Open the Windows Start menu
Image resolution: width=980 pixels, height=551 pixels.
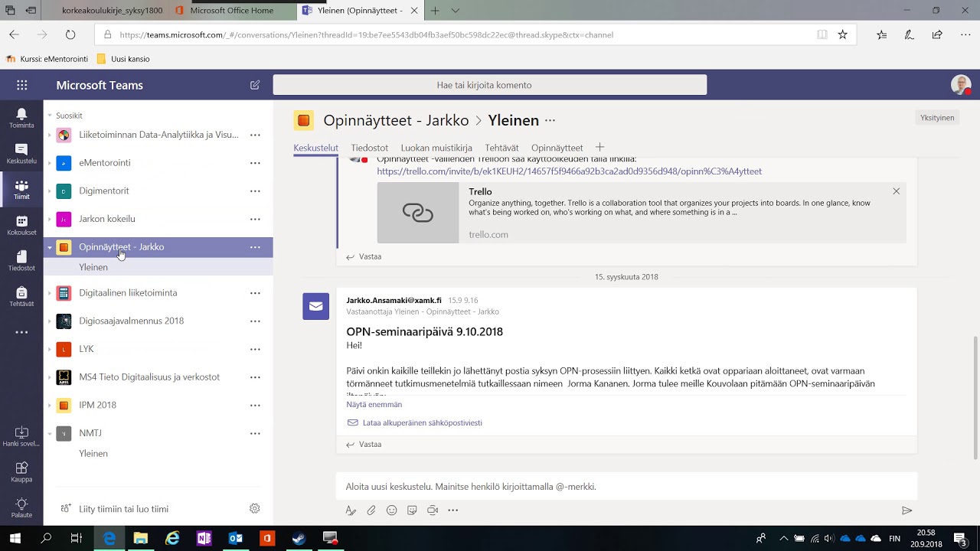[x=15, y=539]
